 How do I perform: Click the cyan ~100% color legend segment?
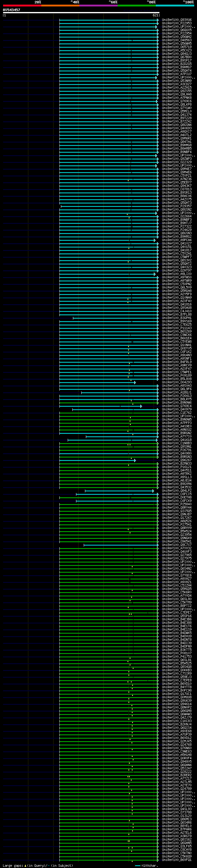tap(175, 6)
